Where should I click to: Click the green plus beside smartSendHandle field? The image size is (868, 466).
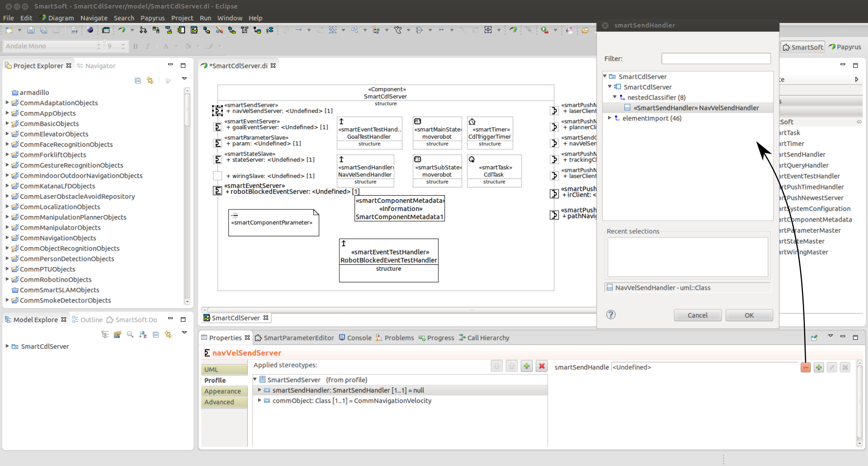click(819, 367)
